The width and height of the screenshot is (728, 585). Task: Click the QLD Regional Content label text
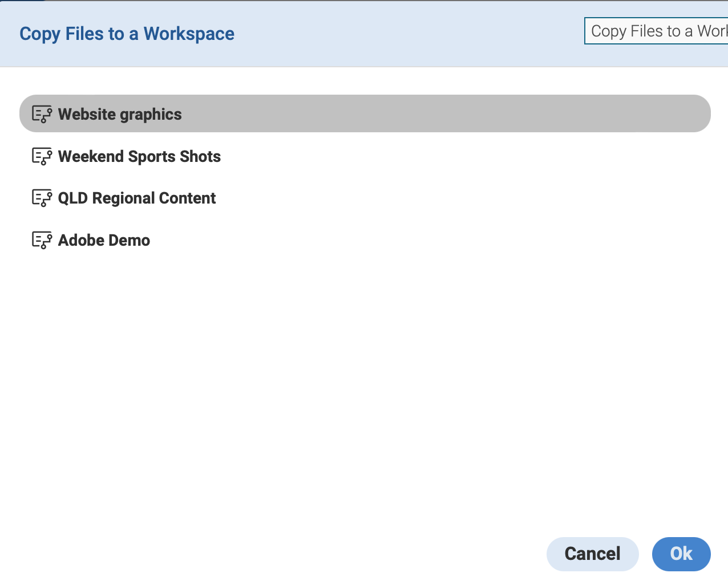coord(136,198)
